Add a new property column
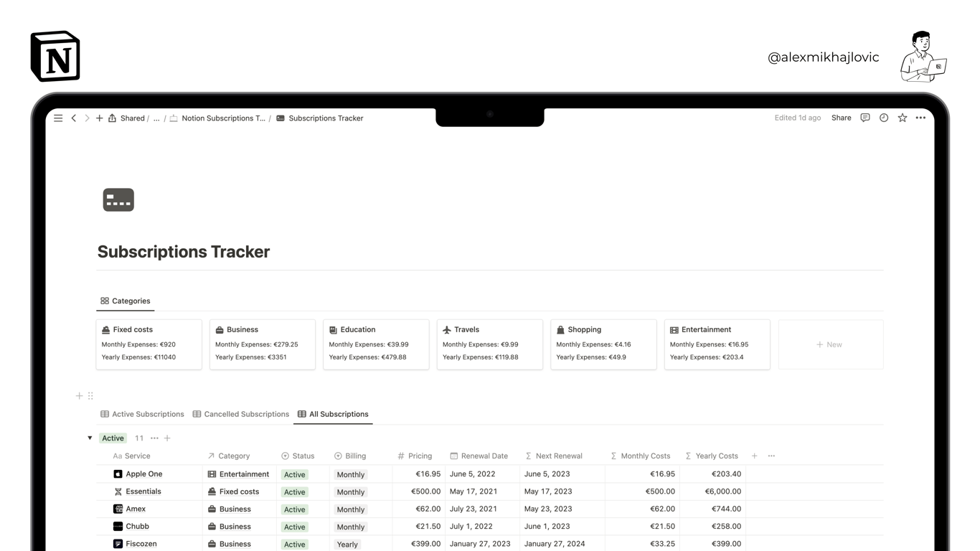 tap(754, 456)
